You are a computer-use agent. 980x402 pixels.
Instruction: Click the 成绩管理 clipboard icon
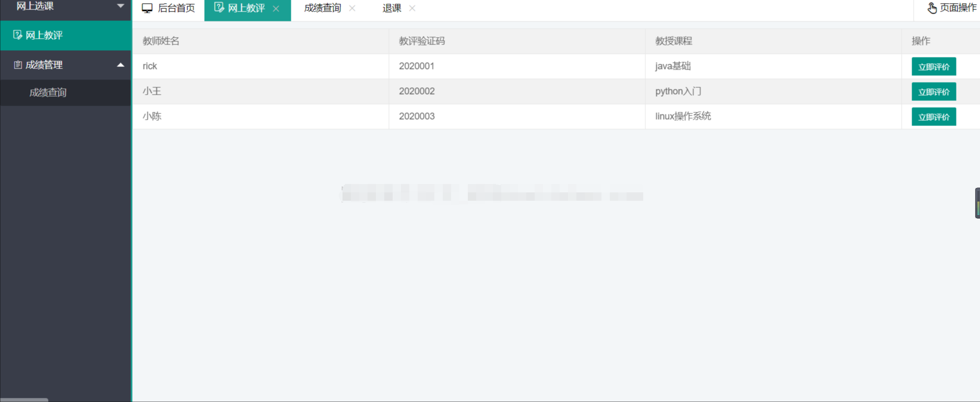click(18, 65)
